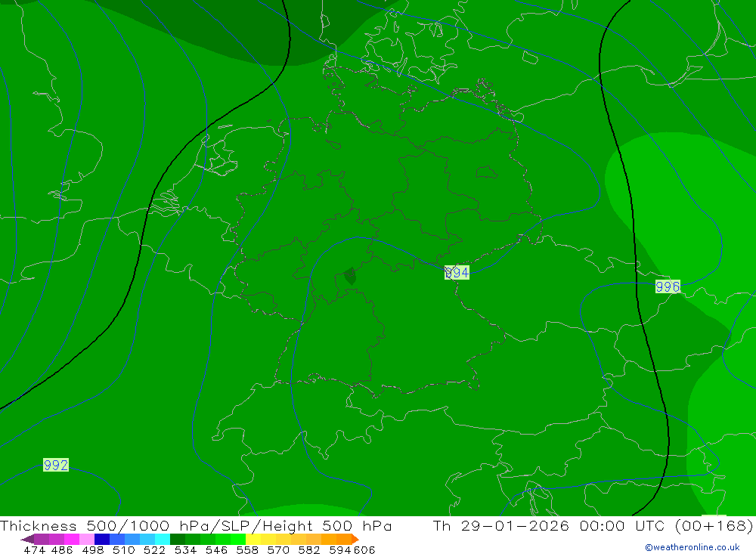Viewport: 756px width, 554px height.
Task: Click the 510 legend value
Action: coord(124,549)
